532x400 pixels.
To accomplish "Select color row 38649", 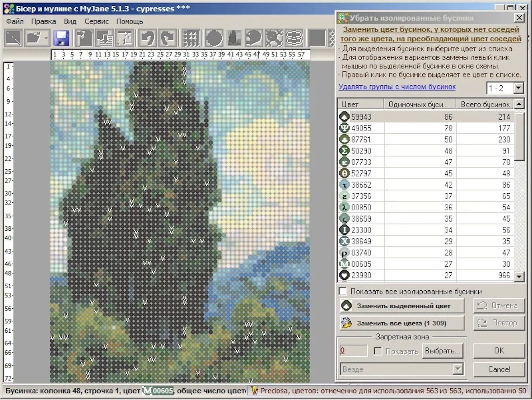I will tap(425, 241).
